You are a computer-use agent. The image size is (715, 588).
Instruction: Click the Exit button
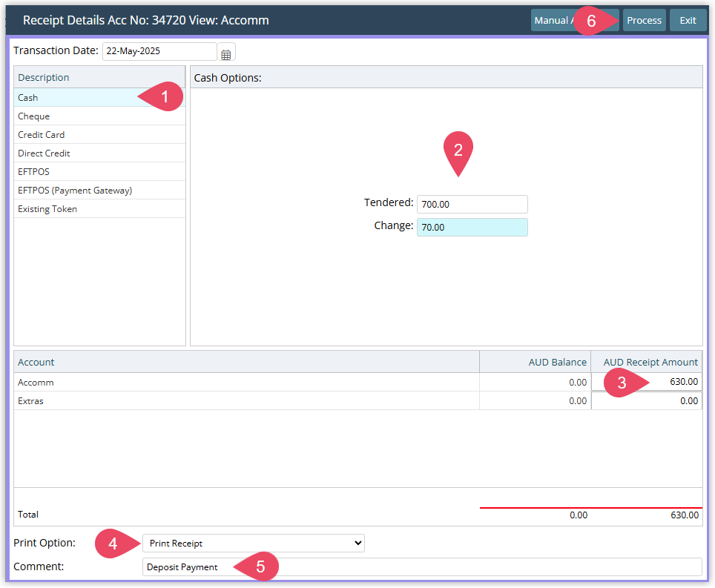coord(688,21)
